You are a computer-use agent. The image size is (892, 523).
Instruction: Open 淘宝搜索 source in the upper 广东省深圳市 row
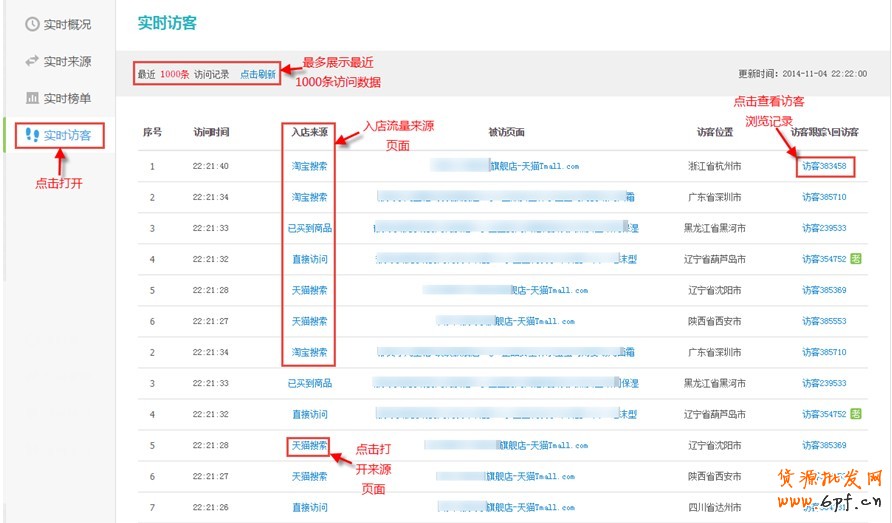click(309, 197)
